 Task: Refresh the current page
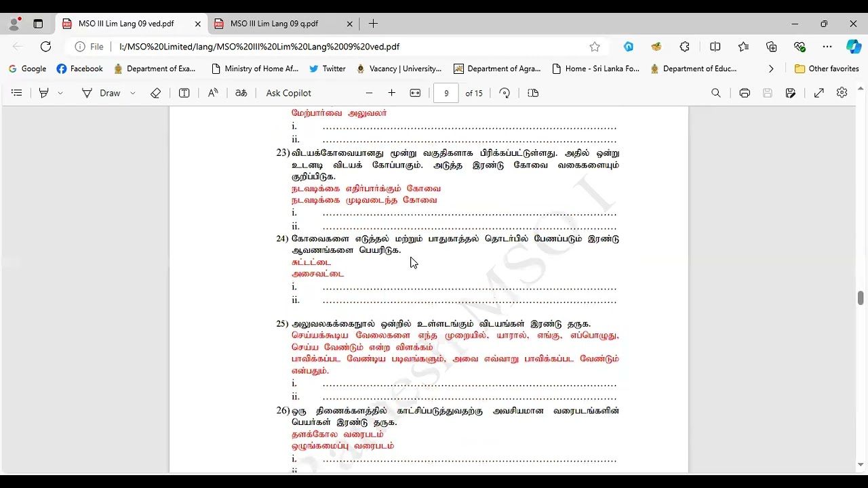click(45, 47)
